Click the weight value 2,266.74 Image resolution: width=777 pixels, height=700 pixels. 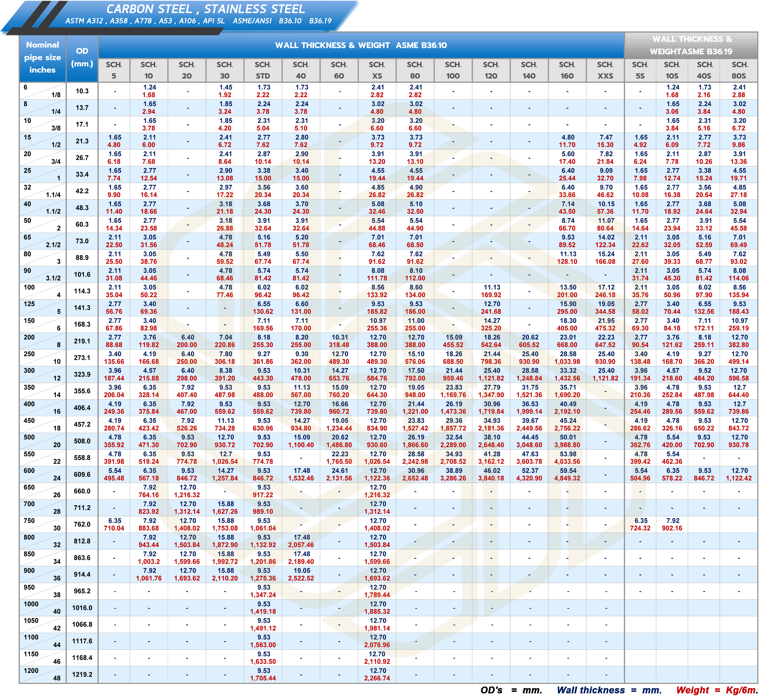point(377,678)
